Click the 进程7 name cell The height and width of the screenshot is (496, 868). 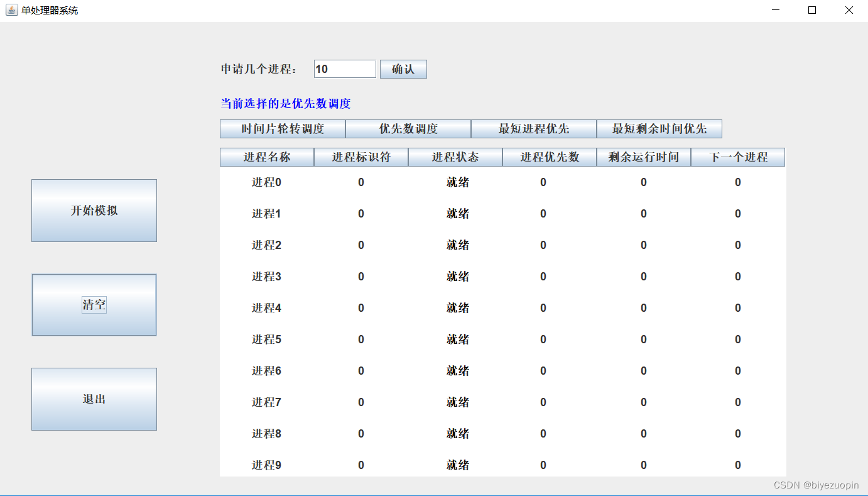click(266, 402)
